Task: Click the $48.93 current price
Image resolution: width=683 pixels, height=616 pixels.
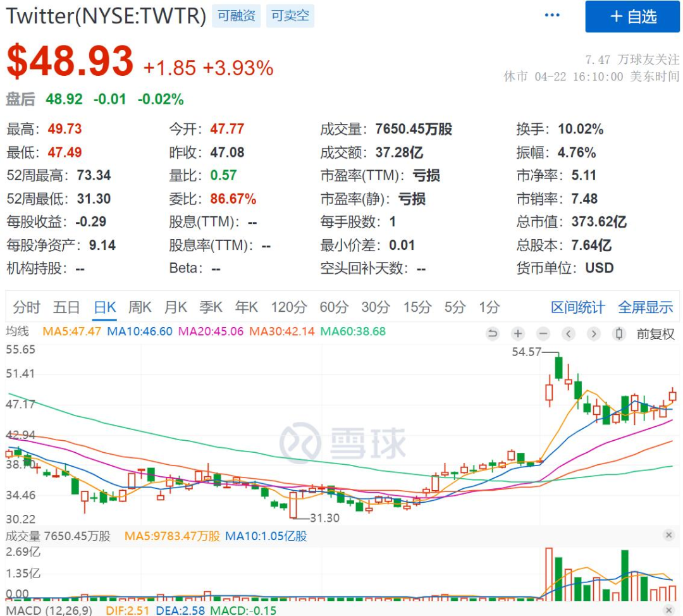Action: (x=70, y=61)
